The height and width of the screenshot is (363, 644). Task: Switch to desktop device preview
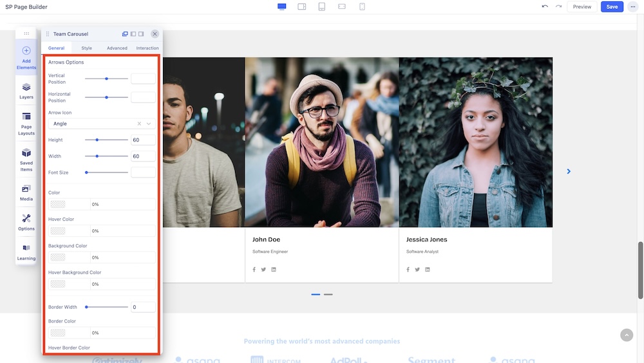click(x=281, y=6)
